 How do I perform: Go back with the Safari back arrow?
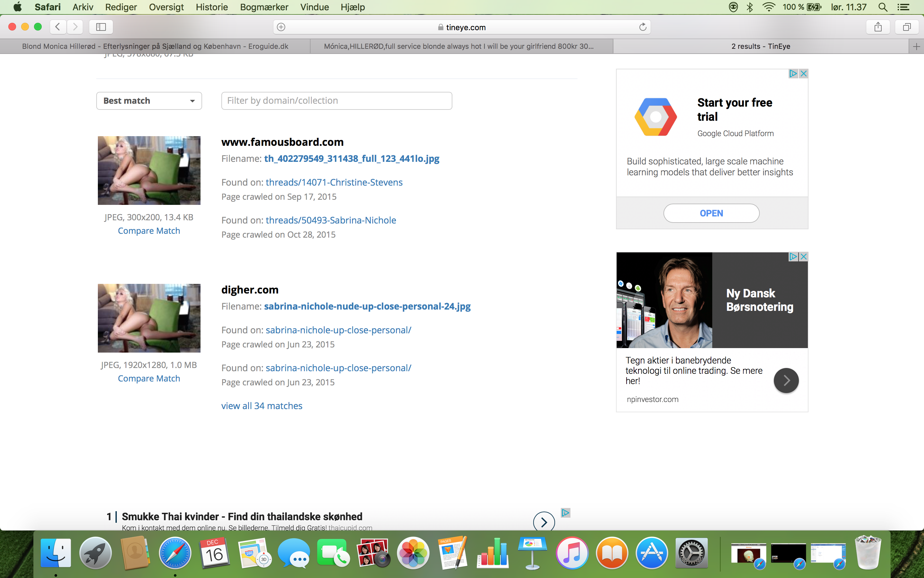(58, 27)
